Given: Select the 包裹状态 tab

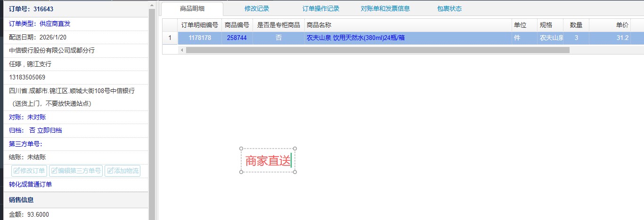Looking at the screenshot, I should tap(449, 8).
